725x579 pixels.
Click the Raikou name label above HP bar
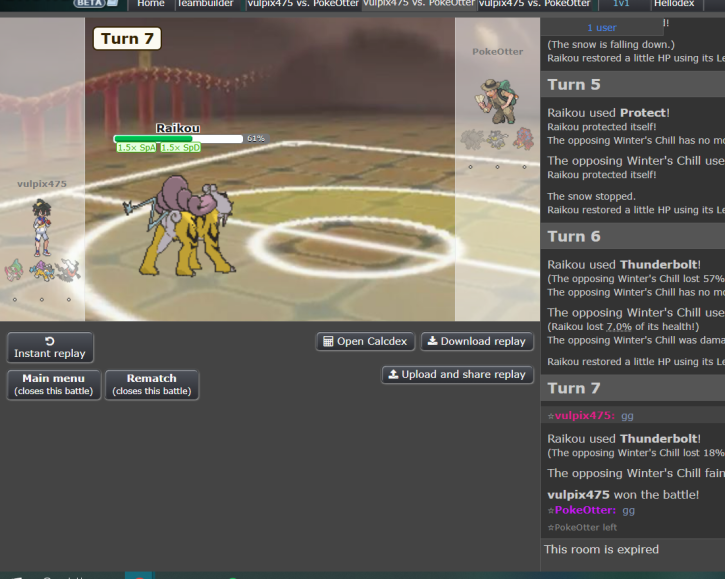point(178,128)
